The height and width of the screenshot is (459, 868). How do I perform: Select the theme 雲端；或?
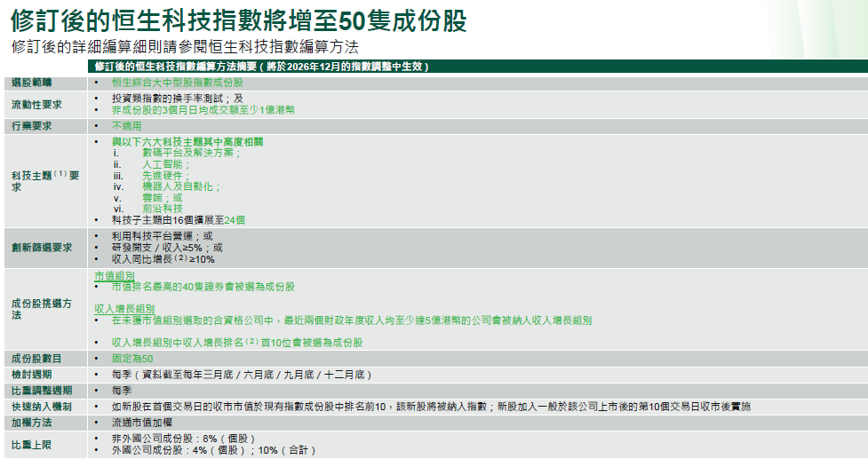pos(162,198)
